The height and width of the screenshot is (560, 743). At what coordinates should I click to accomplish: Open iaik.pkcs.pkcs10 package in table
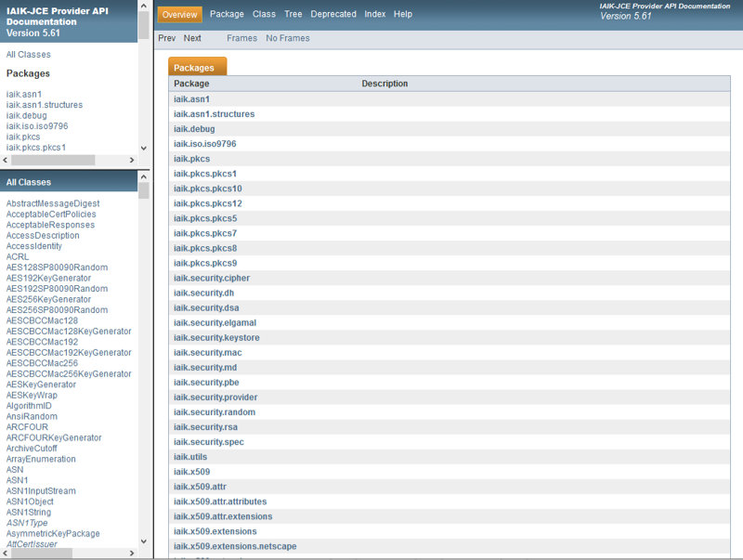point(207,189)
